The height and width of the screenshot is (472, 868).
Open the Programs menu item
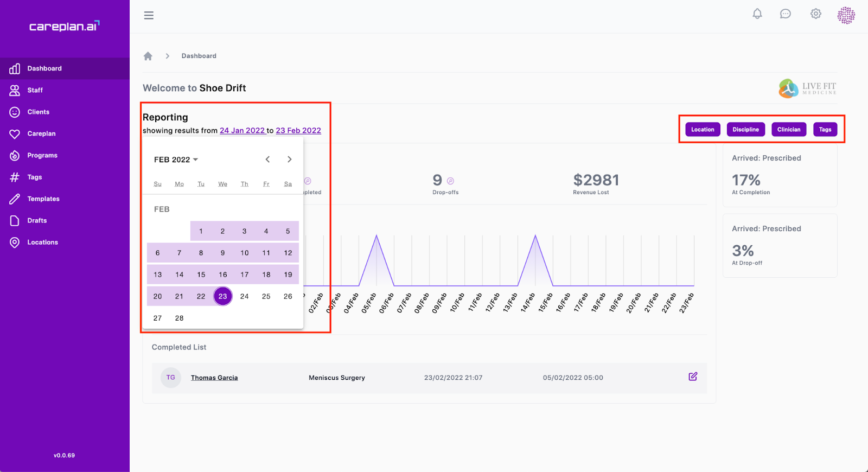pos(65,155)
